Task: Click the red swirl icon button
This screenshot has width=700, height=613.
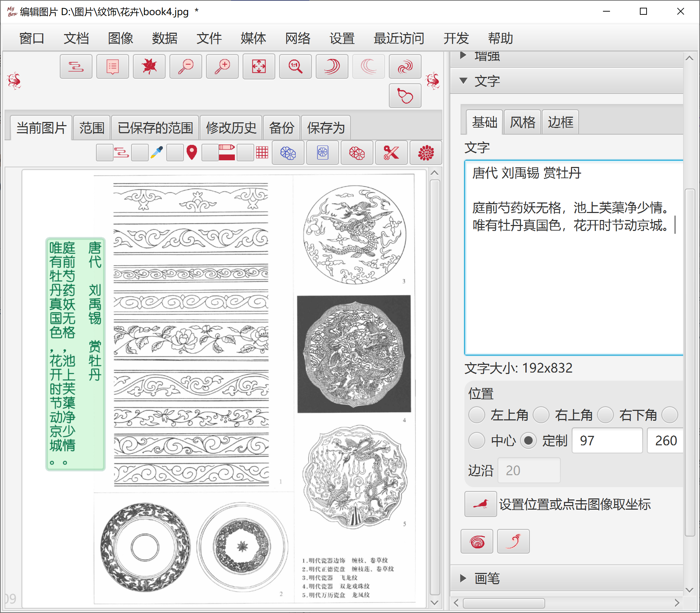Action: 405,66
